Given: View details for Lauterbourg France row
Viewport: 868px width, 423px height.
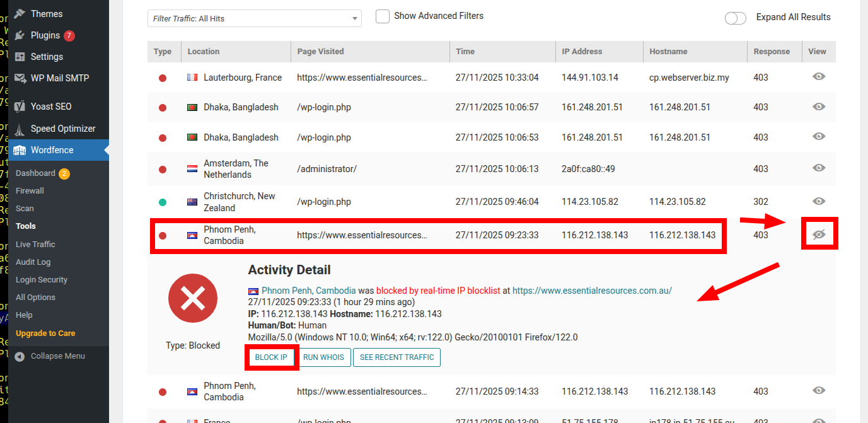Looking at the screenshot, I should 819,76.
